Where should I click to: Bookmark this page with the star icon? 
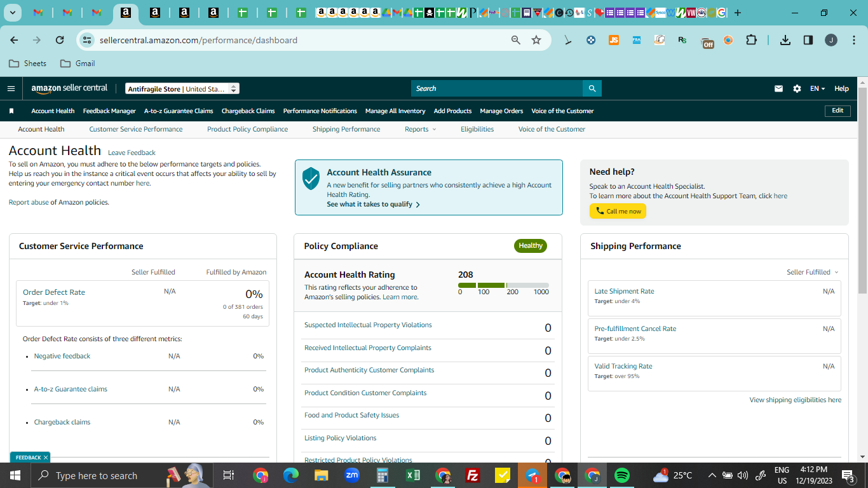point(536,40)
